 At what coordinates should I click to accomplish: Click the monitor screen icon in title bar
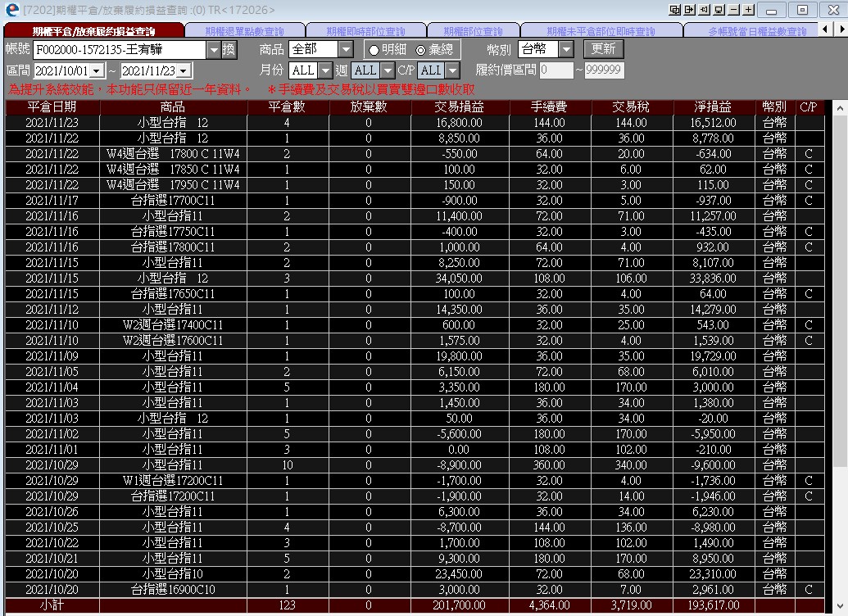[x=719, y=9]
